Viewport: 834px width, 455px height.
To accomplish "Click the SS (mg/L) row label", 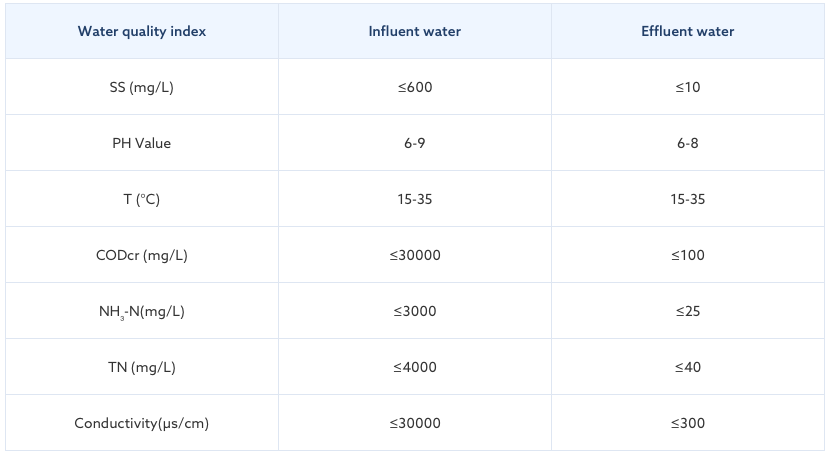I will [x=142, y=87].
